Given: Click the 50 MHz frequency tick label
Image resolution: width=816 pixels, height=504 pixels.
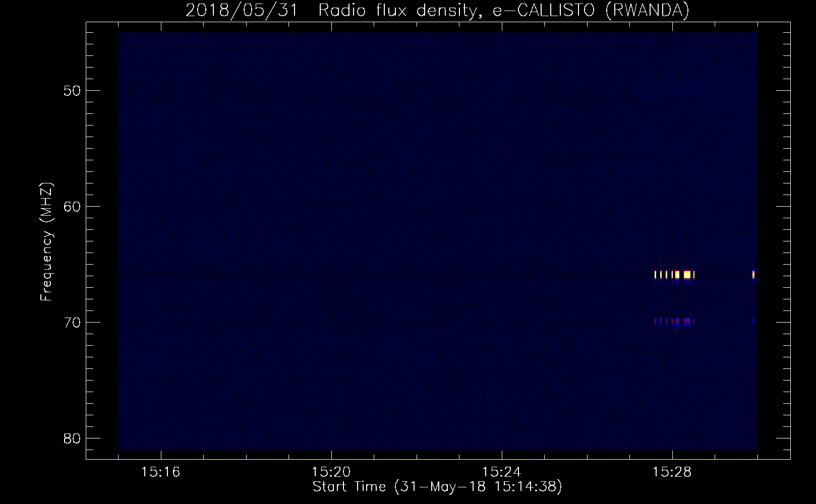Looking at the screenshot, I should 72,91.
